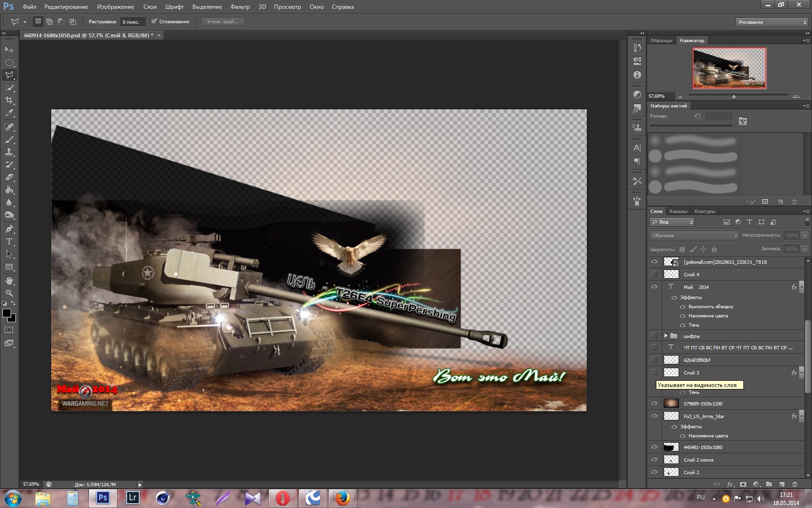
Task: Select the Eraser tool
Action: point(9,177)
